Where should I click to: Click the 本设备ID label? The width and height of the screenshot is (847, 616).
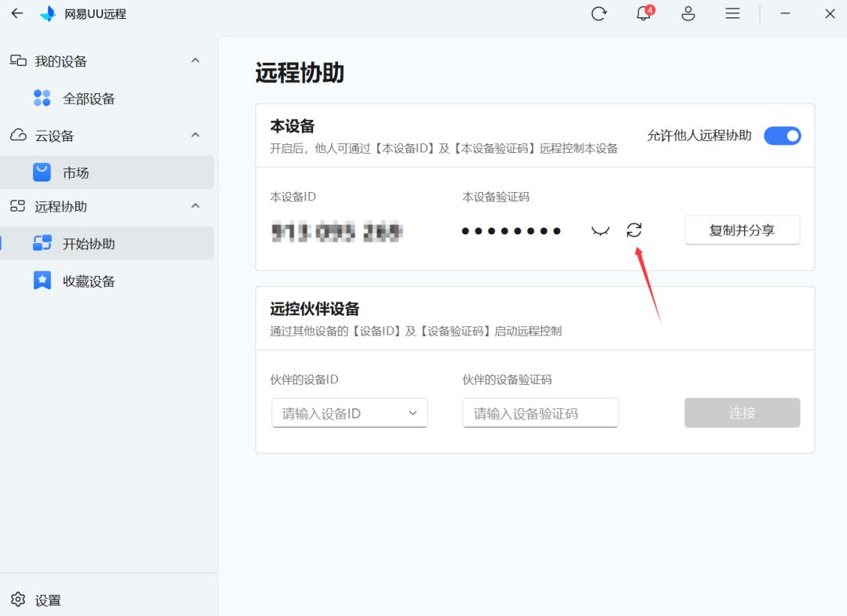[293, 197]
